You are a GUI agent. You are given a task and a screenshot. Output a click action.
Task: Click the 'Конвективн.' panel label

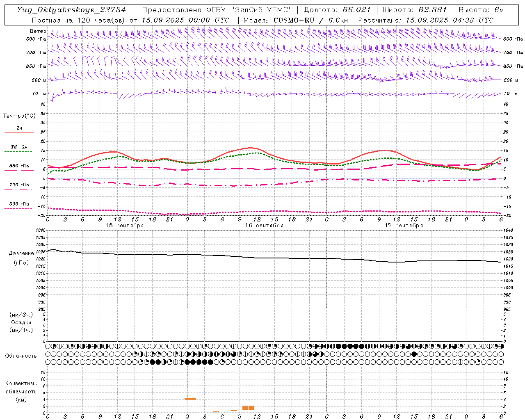coord(21,383)
